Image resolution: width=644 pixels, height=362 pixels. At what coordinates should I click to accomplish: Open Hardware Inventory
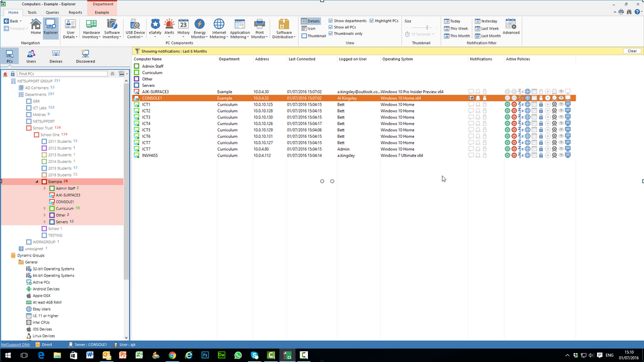[x=91, y=29]
